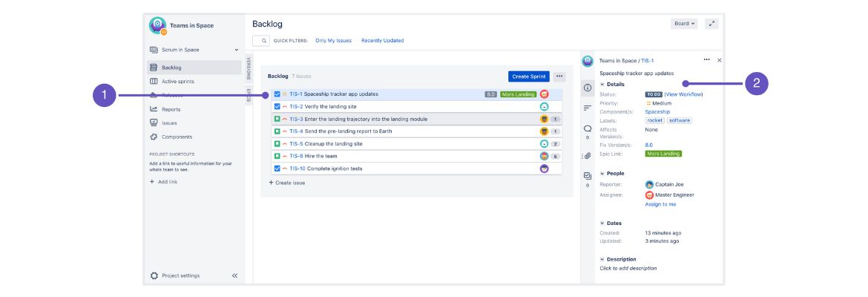Image resolution: width=868 pixels, height=297 pixels.
Task: Collapse the sidebar with double chevron icon
Action: tap(234, 275)
